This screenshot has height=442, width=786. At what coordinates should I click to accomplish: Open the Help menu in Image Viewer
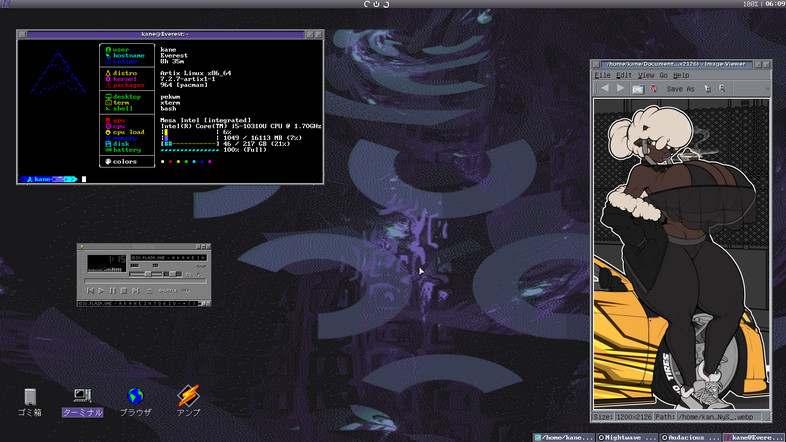681,75
